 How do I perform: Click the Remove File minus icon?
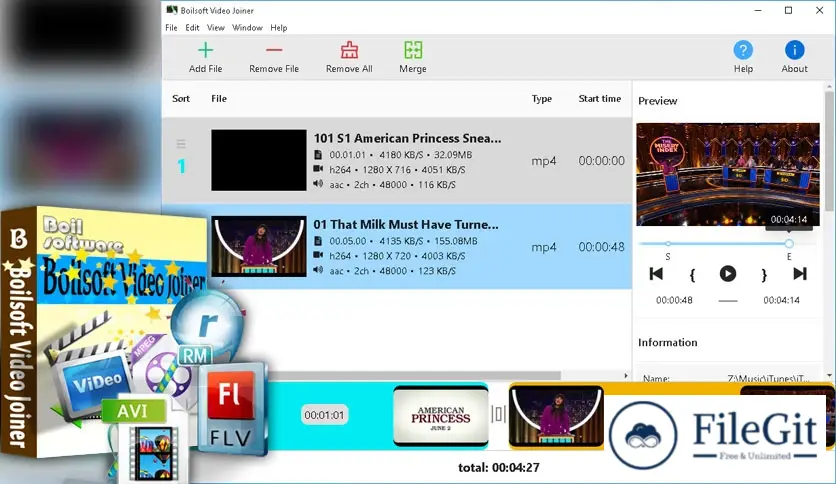click(x=274, y=50)
